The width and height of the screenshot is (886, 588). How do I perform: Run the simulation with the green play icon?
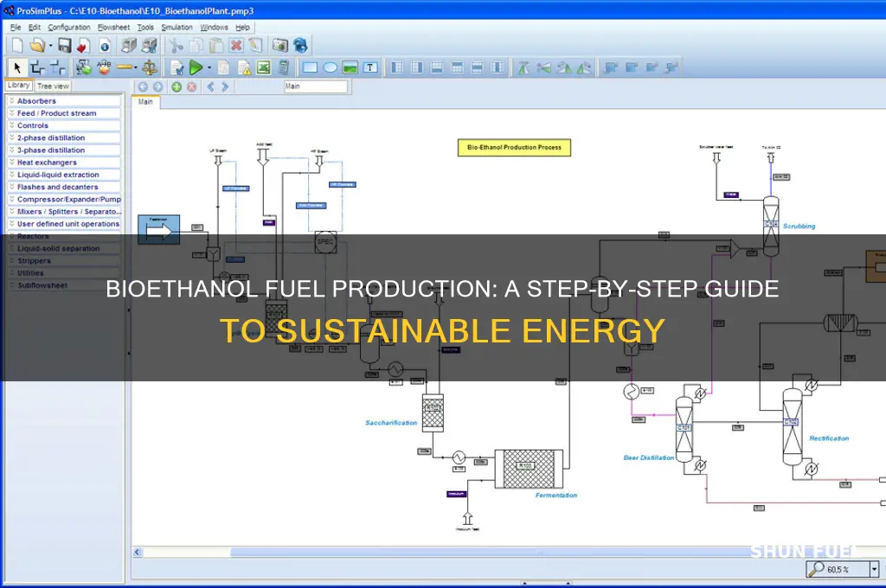pos(196,67)
